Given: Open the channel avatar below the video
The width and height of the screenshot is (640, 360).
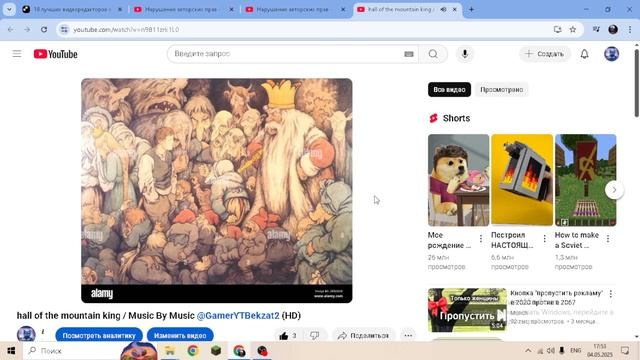Looking at the screenshot, I should [26, 334].
